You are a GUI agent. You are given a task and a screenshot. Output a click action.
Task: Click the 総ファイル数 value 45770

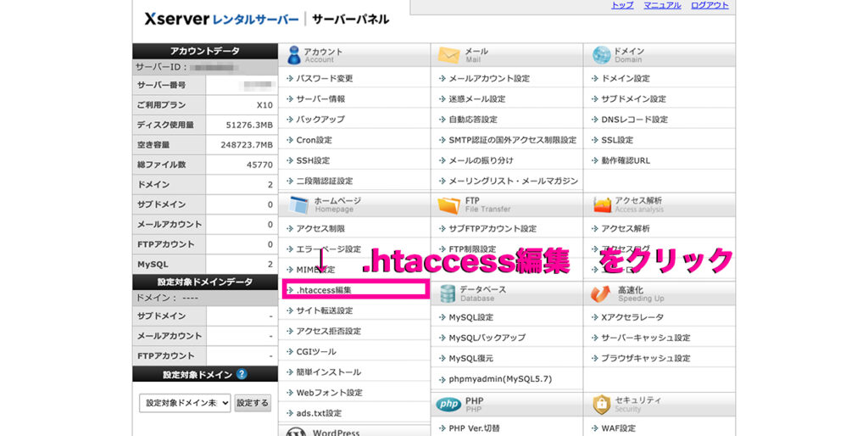click(x=259, y=165)
